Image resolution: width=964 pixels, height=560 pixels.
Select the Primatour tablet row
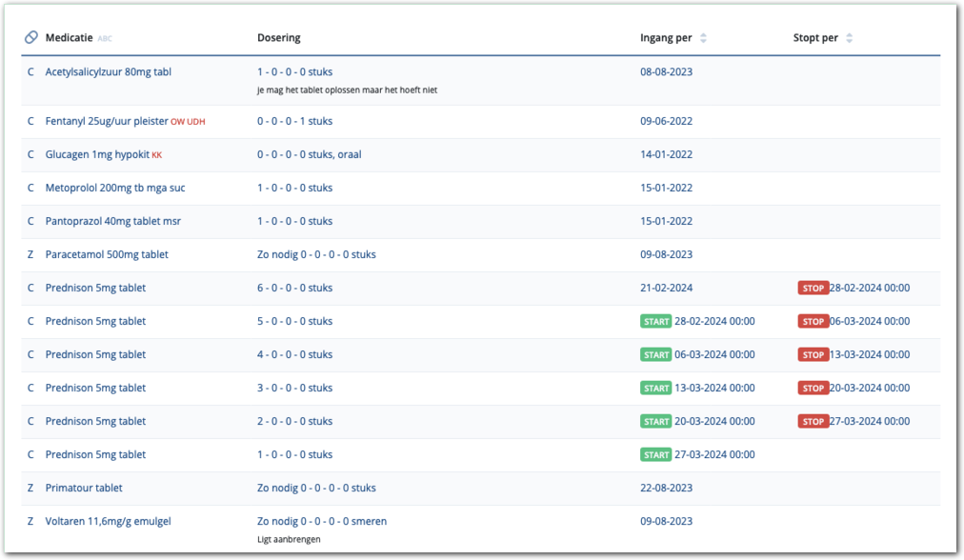pyautogui.click(x=84, y=488)
